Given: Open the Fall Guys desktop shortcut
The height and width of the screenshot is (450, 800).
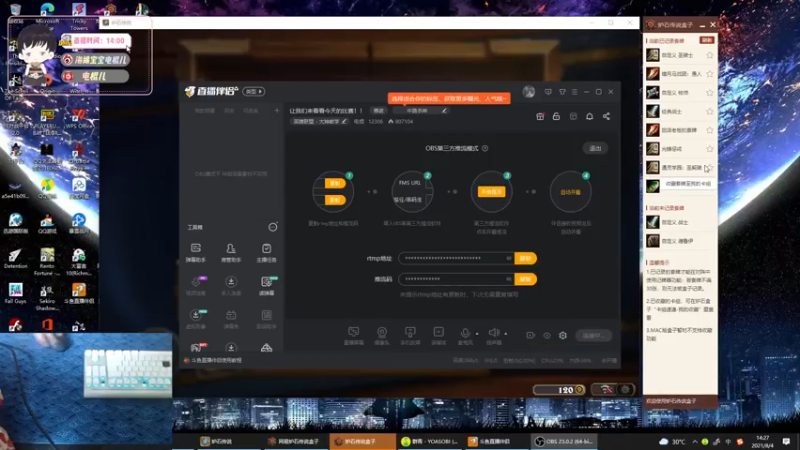Looking at the screenshot, I should point(15,293).
